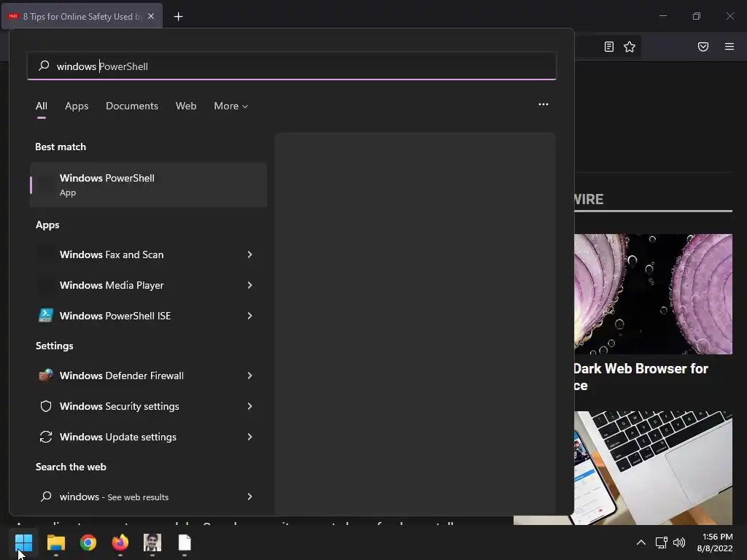Open a new Firefox tab
The image size is (747, 560).
click(178, 17)
